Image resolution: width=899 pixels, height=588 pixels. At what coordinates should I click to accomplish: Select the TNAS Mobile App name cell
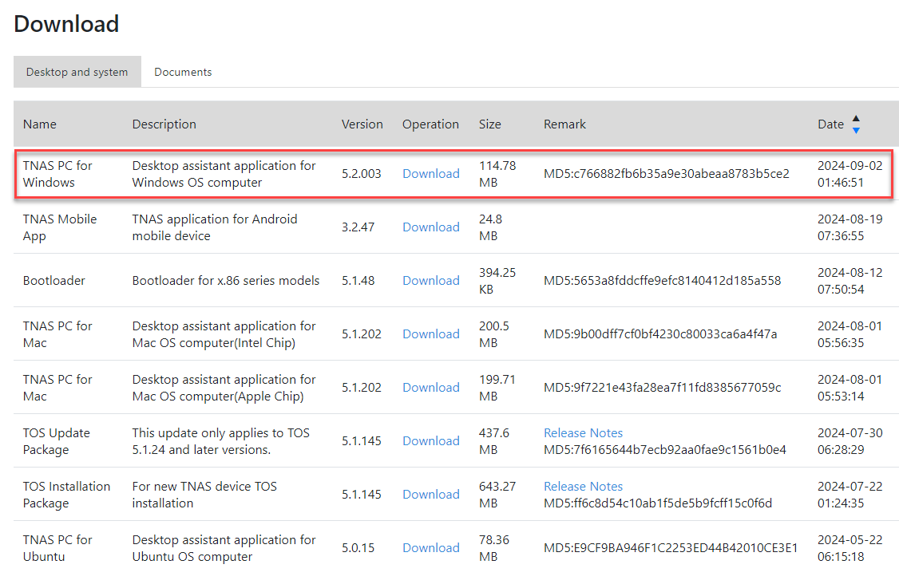(x=60, y=227)
